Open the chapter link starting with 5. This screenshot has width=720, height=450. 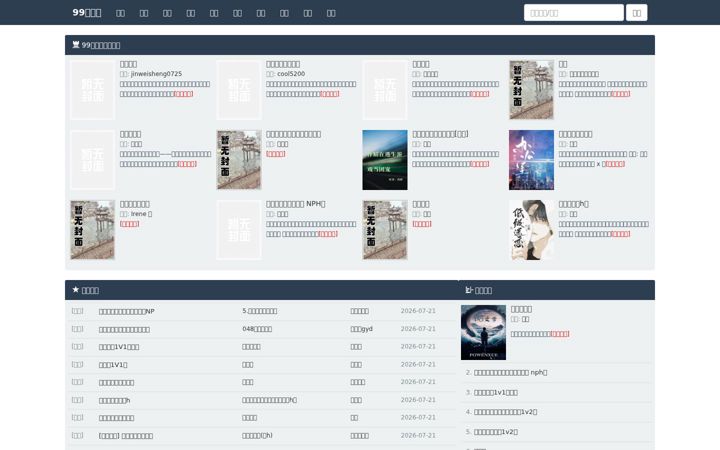(x=259, y=311)
